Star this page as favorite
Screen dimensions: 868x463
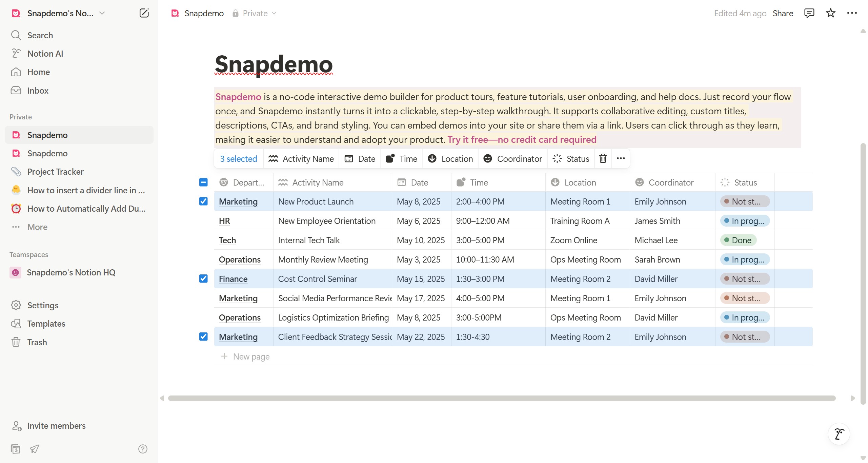(830, 13)
